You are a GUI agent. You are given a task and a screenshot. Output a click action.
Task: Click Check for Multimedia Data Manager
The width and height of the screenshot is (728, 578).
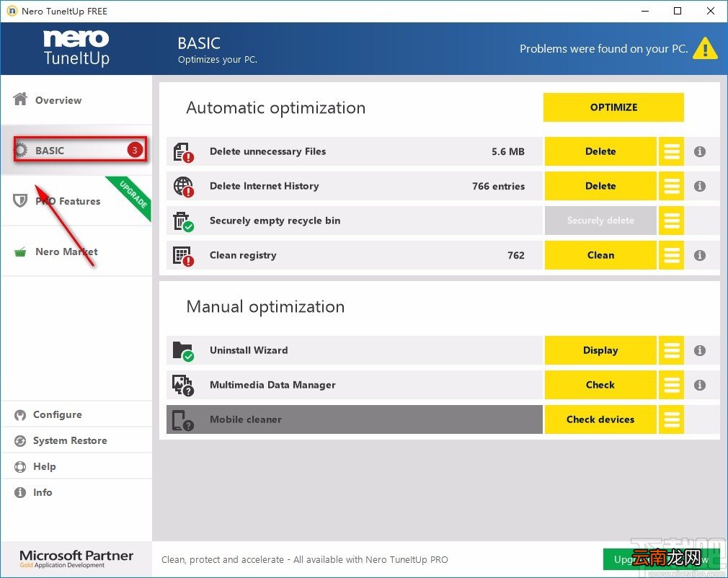point(600,385)
